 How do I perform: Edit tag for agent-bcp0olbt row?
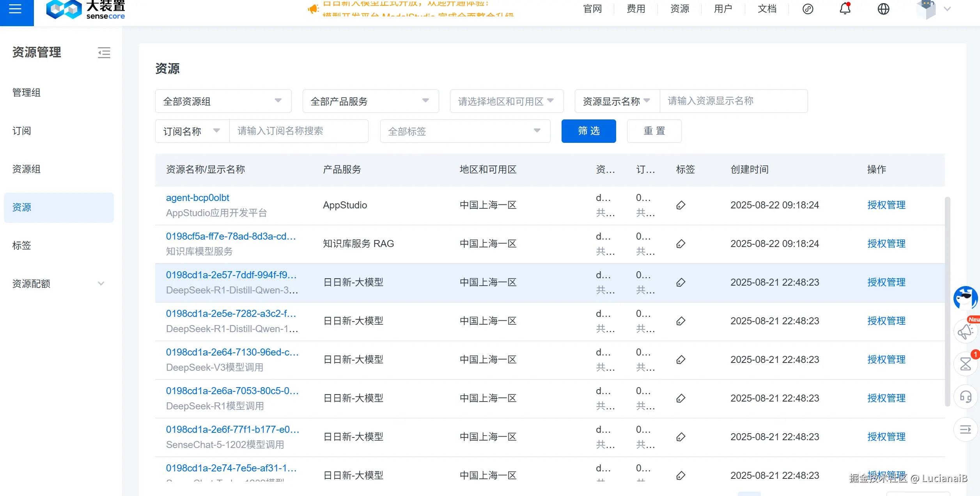(x=681, y=205)
